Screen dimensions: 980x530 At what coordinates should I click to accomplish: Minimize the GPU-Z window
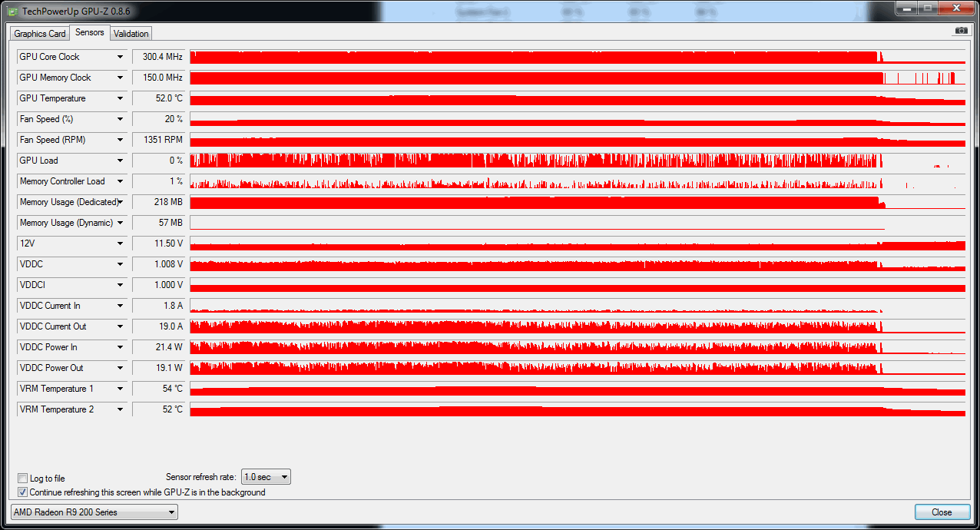[907, 8]
